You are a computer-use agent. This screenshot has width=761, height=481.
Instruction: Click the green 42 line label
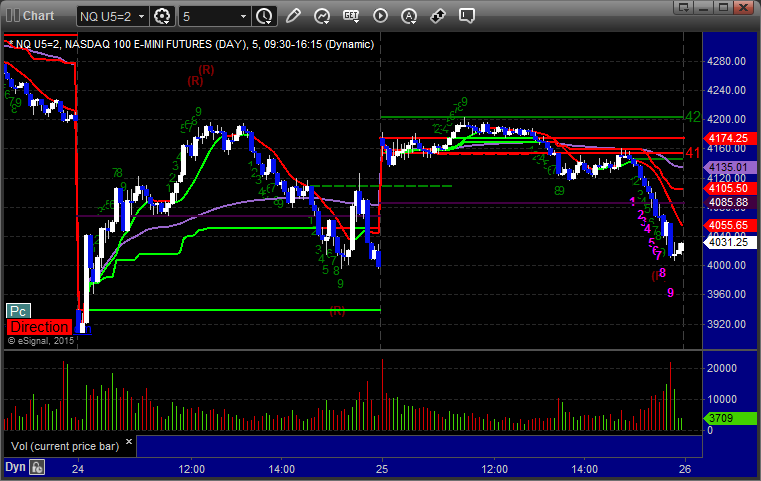693,117
